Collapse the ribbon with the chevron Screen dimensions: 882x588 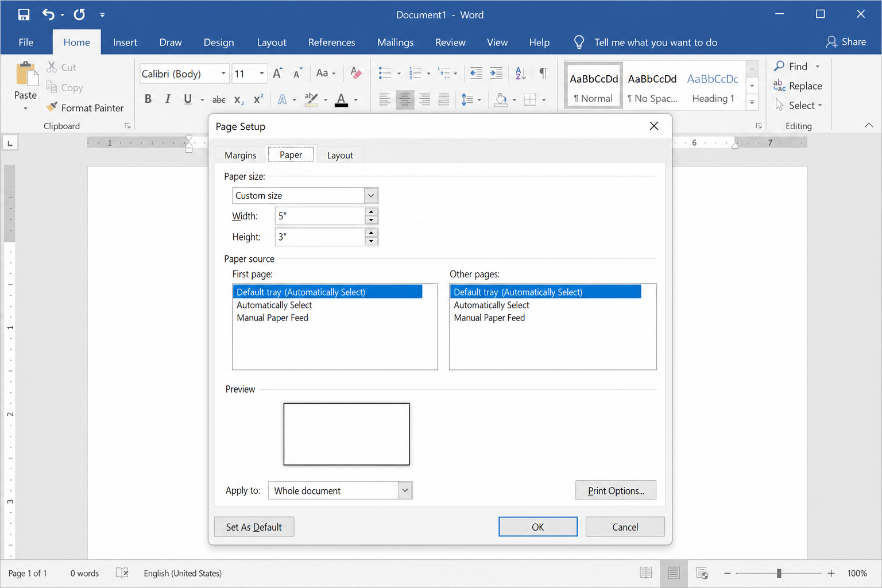click(868, 125)
